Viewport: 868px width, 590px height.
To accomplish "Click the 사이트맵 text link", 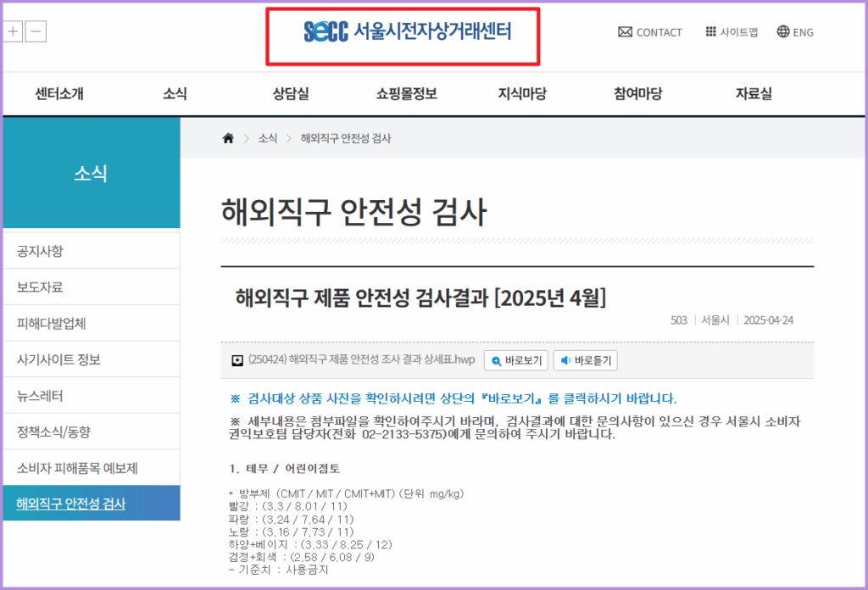I will click(739, 32).
